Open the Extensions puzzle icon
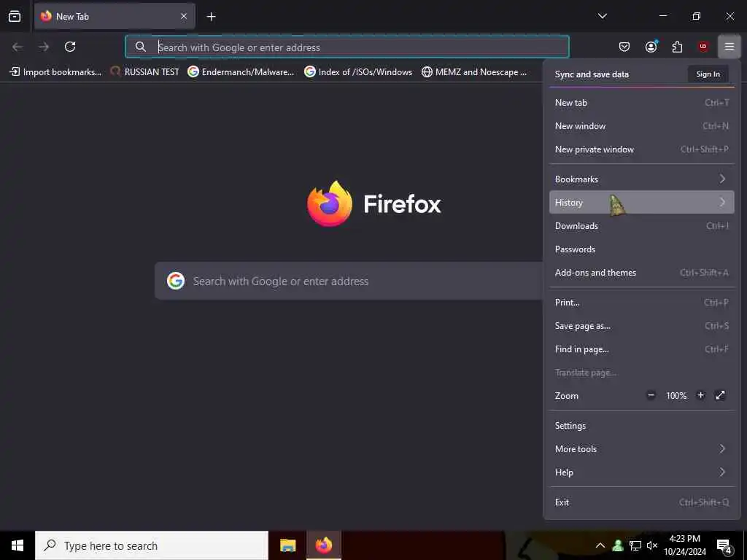The width and height of the screenshot is (747, 560). [677, 47]
